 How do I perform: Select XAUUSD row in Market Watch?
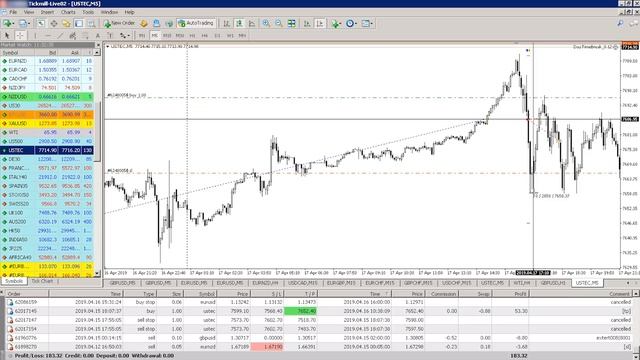[x=47, y=123]
